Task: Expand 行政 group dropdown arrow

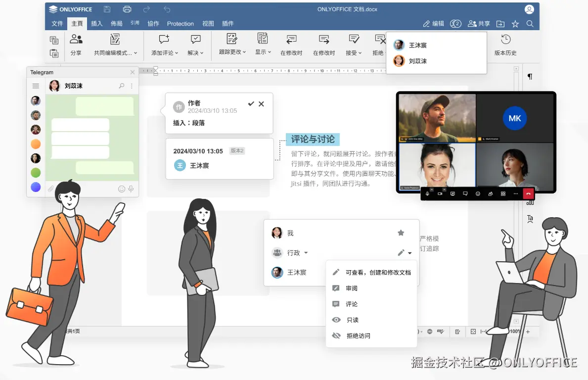Action: pos(306,253)
